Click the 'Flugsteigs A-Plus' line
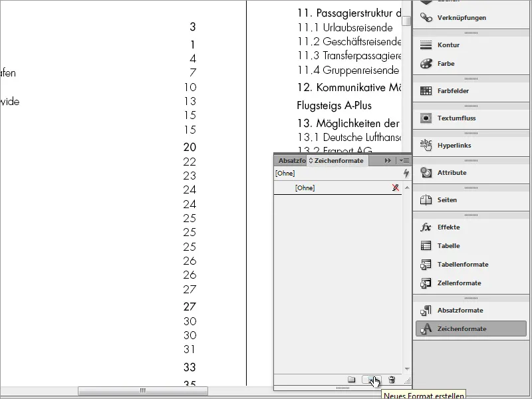 click(334, 106)
